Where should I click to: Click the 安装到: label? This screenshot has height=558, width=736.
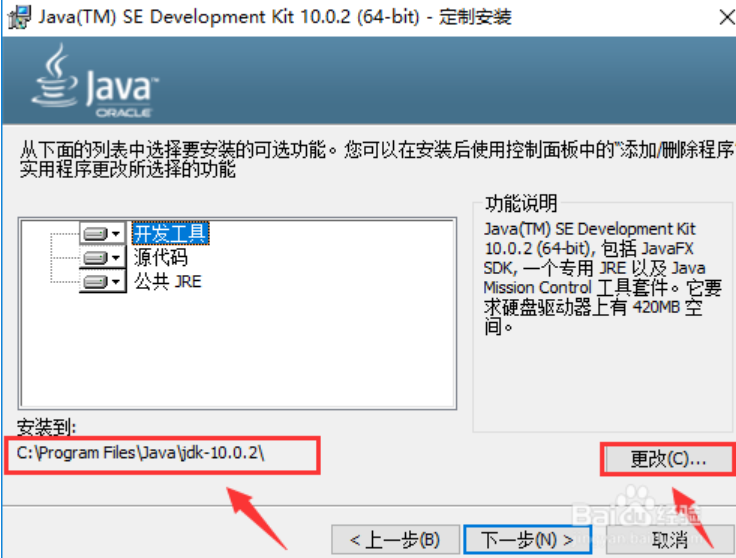click(x=46, y=427)
